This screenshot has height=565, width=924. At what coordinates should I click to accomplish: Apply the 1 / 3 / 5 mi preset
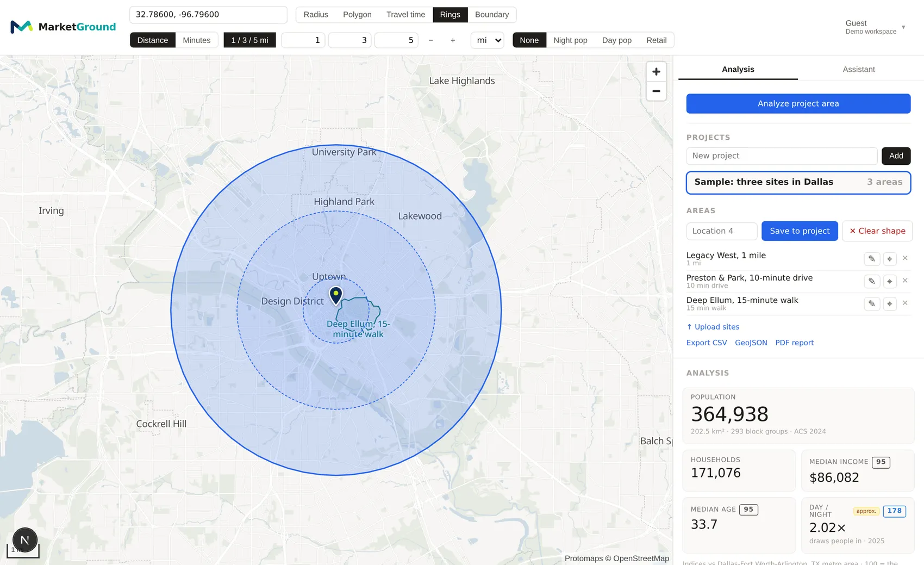pos(249,40)
